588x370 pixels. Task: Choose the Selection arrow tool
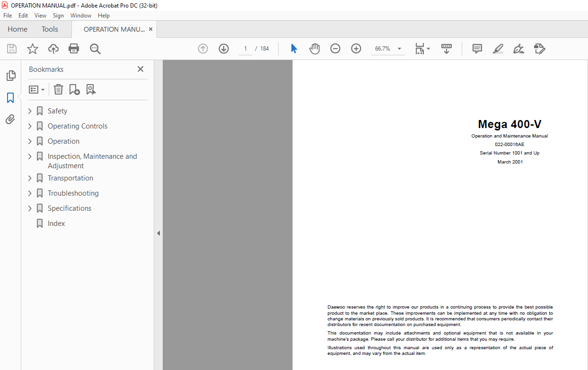click(x=294, y=49)
